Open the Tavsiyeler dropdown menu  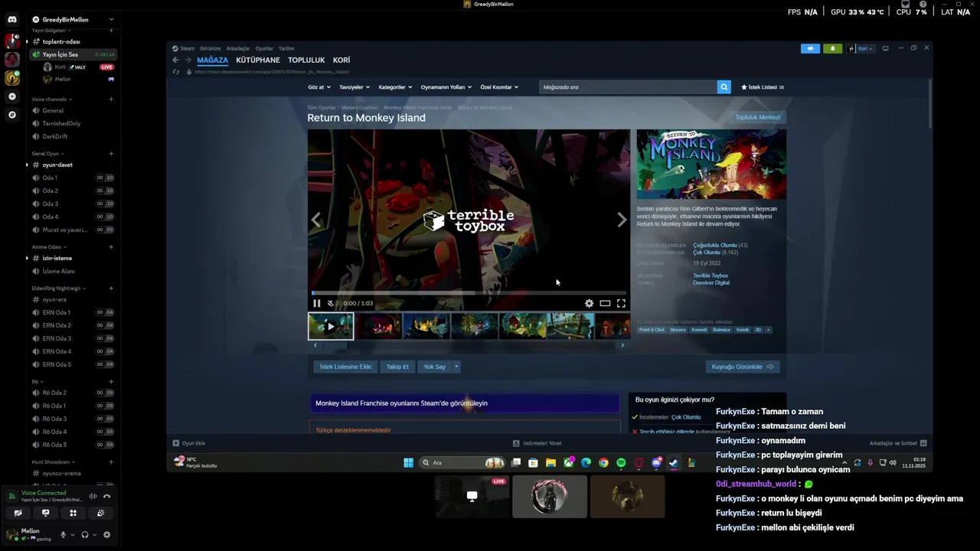coord(354,87)
